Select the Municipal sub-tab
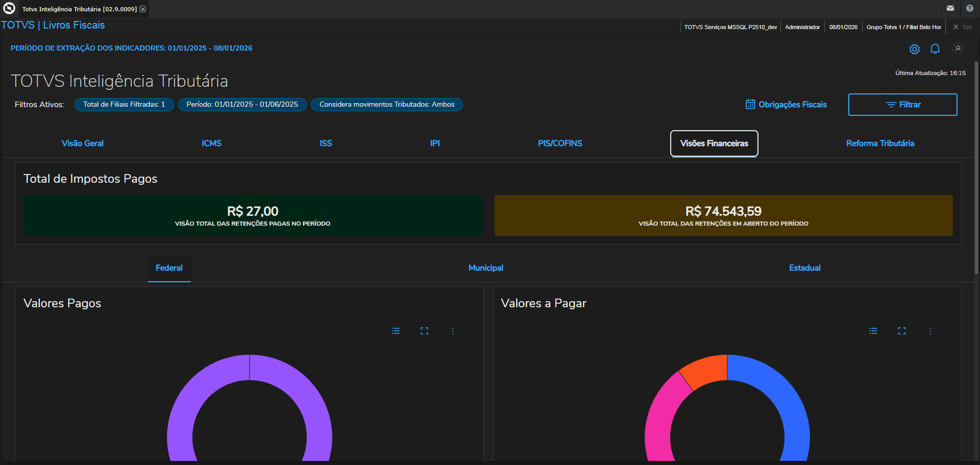Image resolution: width=980 pixels, height=465 pixels. coord(486,268)
